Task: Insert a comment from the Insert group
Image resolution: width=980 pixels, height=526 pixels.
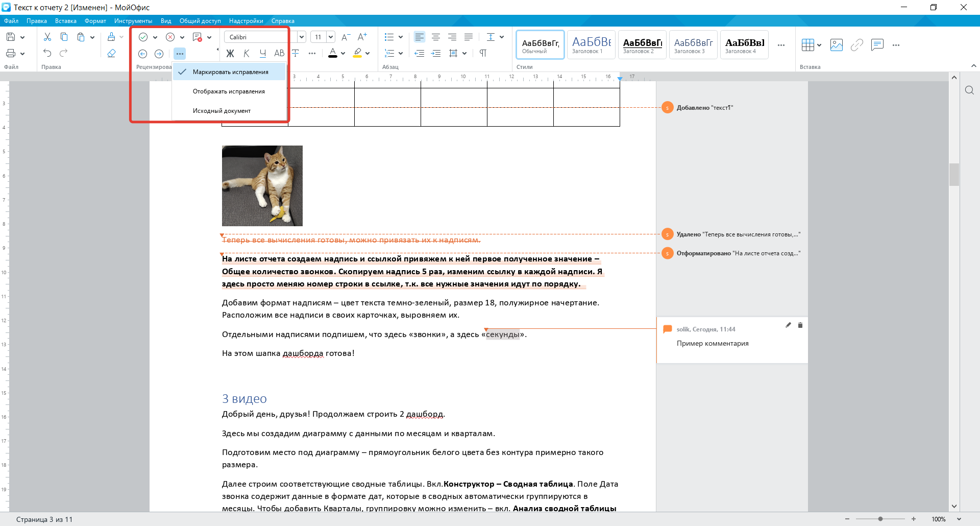Action: coord(877,45)
